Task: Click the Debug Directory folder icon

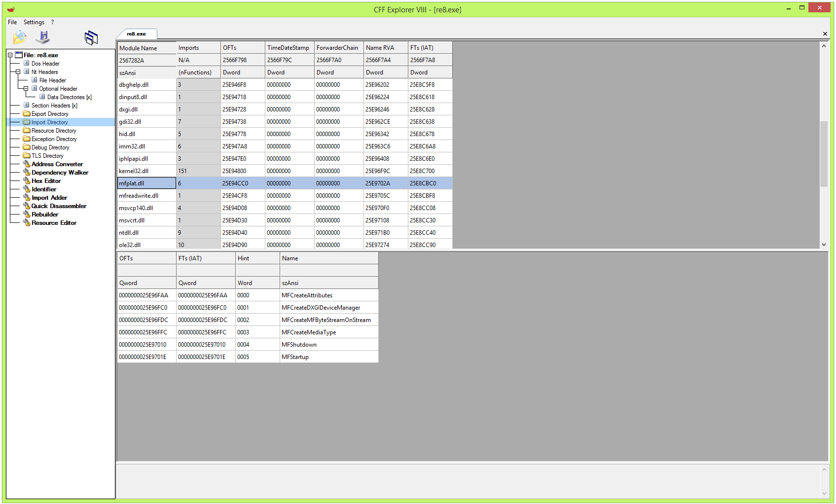Action: (27, 147)
